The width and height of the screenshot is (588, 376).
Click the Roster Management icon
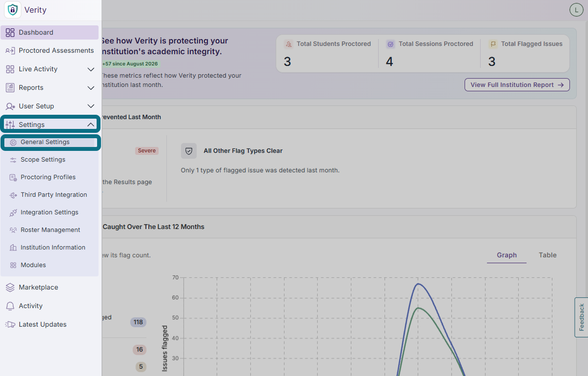(x=13, y=230)
